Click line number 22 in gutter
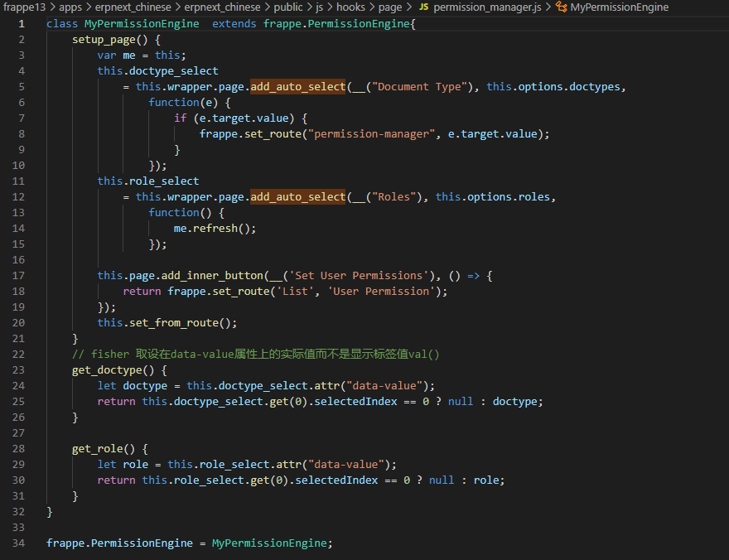Image resolution: width=729 pixels, height=560 pixels. click(x=18, y=354)
